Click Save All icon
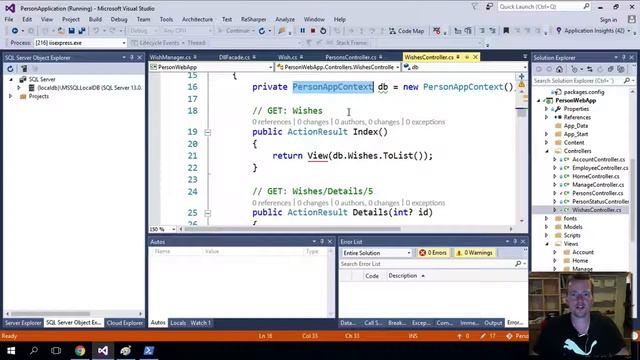The height and width of the screenshot is (360, 640). coord(82,31)
